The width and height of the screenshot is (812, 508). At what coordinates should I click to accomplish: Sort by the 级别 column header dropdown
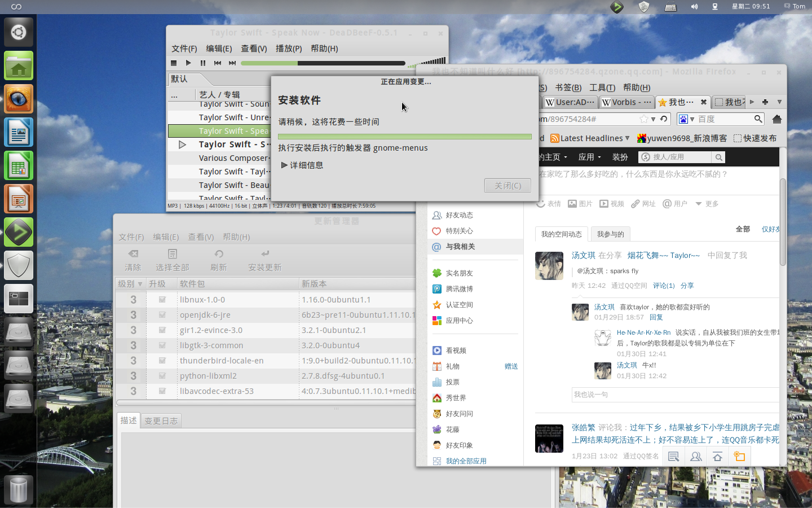130,284
